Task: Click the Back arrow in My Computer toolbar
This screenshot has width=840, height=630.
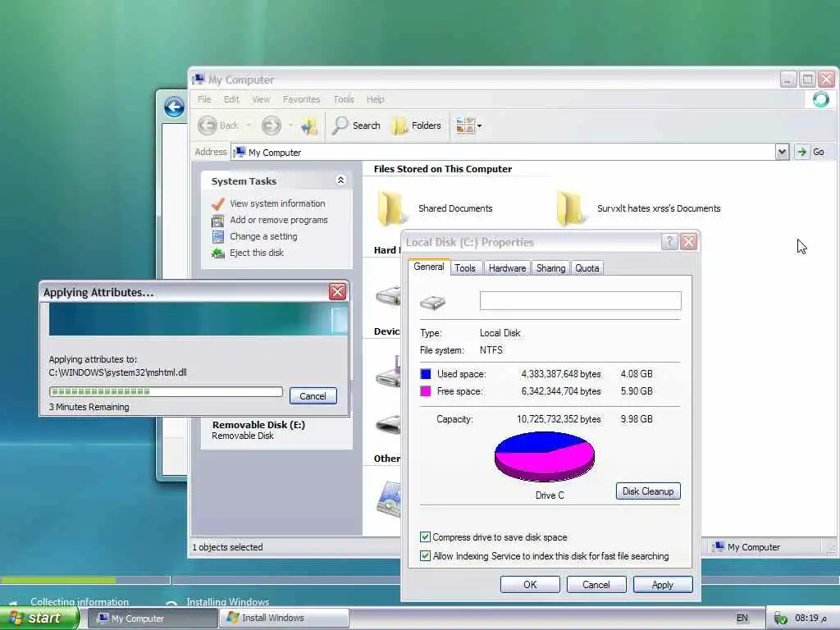Action: (x=208, y=126)
